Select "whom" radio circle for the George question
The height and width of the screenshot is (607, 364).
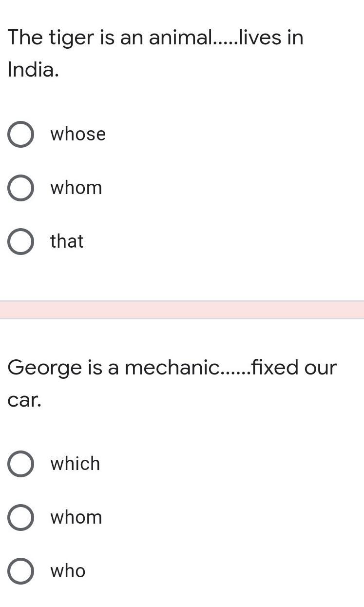point(20,517)
